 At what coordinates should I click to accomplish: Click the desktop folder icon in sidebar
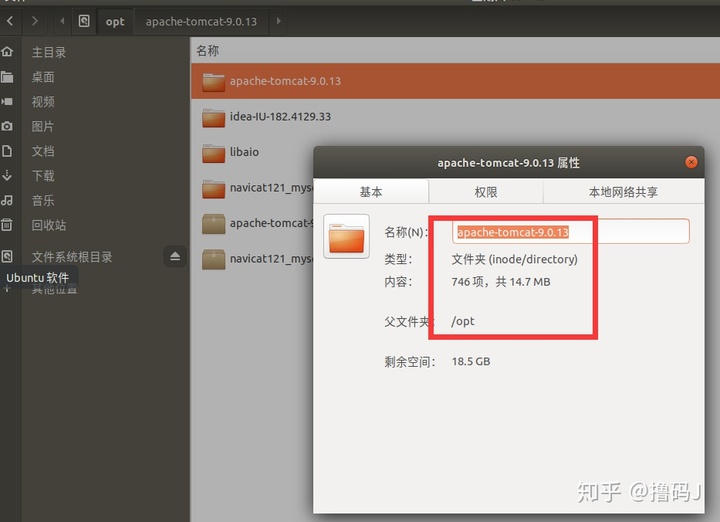(x=7, y=77)
